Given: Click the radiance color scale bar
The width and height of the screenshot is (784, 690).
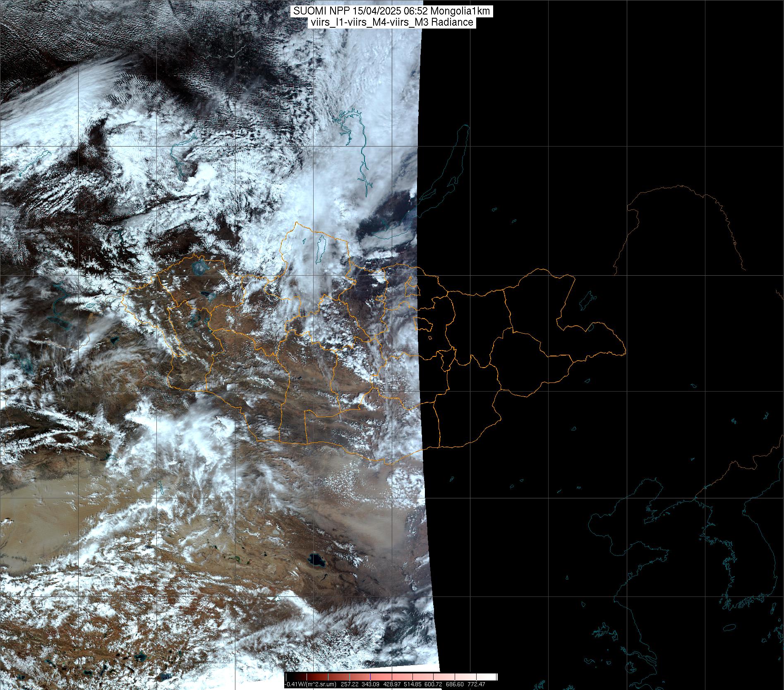Looking at the screenshot, I should [x=391, y=677].
